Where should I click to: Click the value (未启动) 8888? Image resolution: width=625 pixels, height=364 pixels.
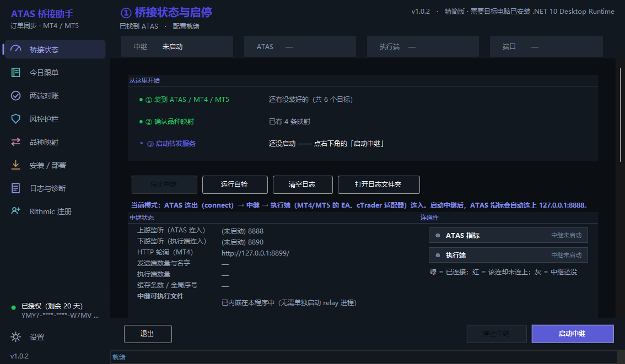click(x=243, y=231)
